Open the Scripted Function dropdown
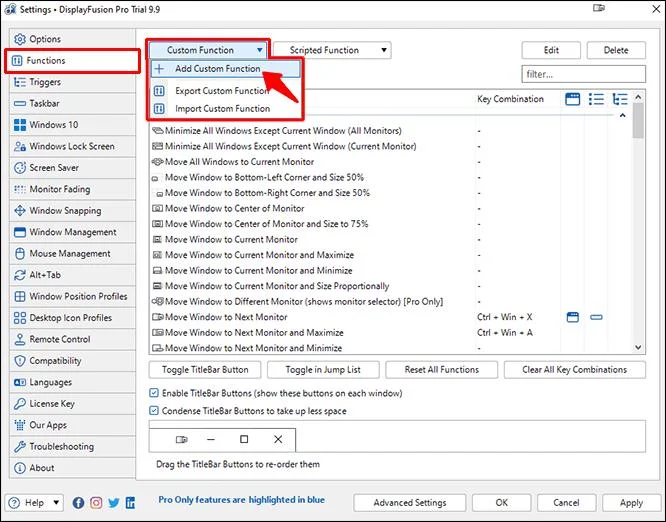 [x=332, y=50]
